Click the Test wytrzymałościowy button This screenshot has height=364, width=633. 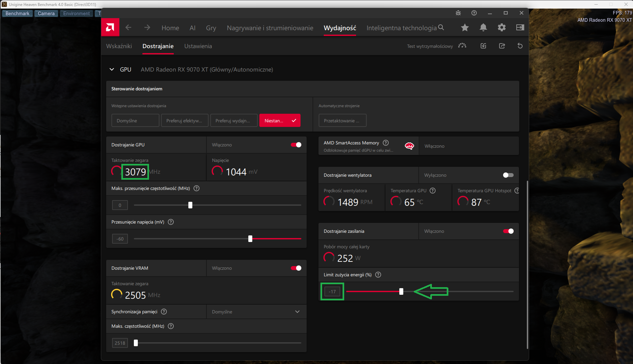pyautogui.click(x=437, y=46)
